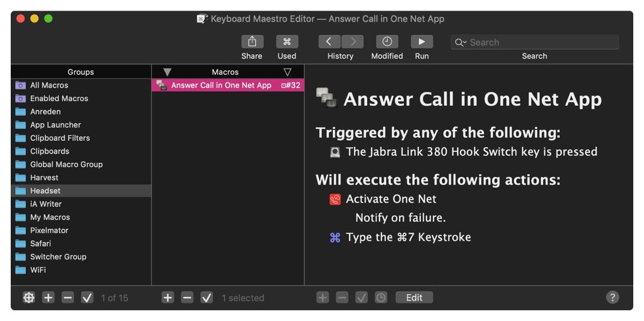Click the outlined triangle in Macros header

[288, 72]
